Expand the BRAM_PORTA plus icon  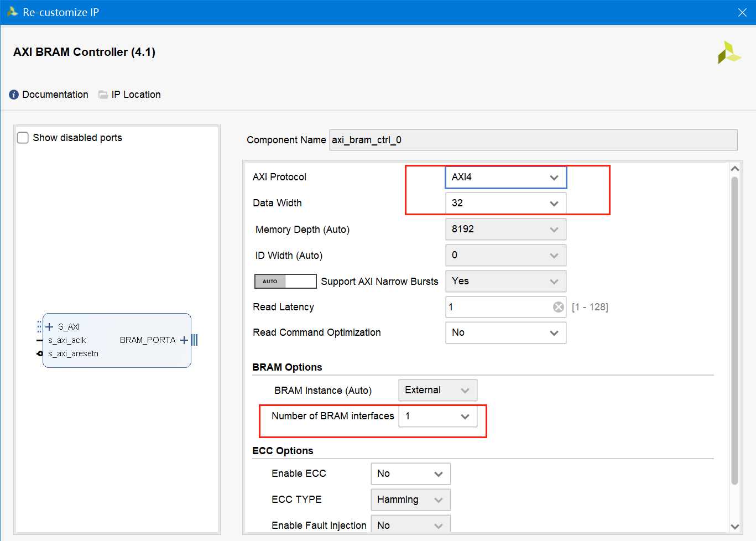tap(184, 340)
